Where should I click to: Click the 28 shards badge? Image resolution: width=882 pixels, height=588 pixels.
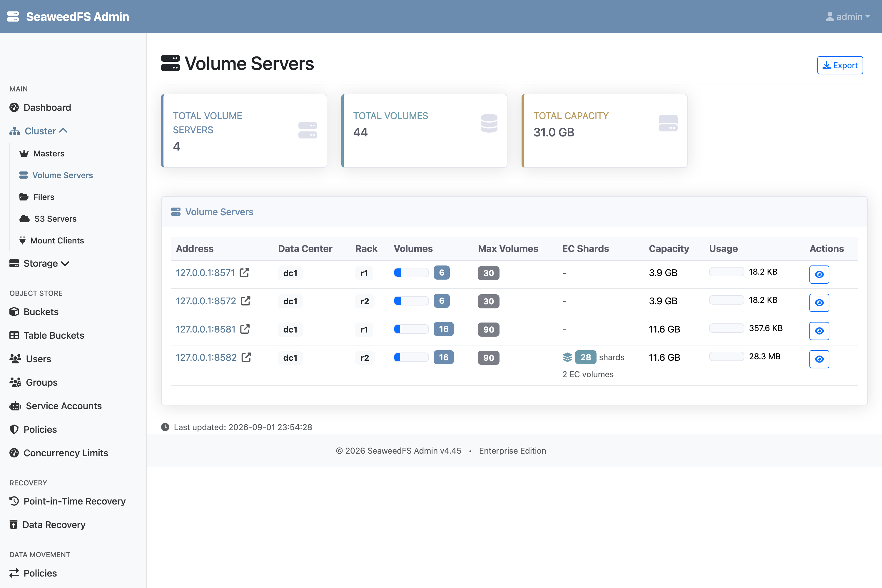pyautogui.click(x=585, y=357)
